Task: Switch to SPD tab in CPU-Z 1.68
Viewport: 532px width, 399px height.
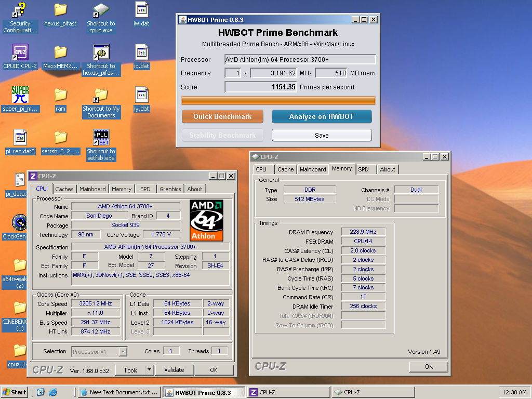Action: [x=145, y=189]
